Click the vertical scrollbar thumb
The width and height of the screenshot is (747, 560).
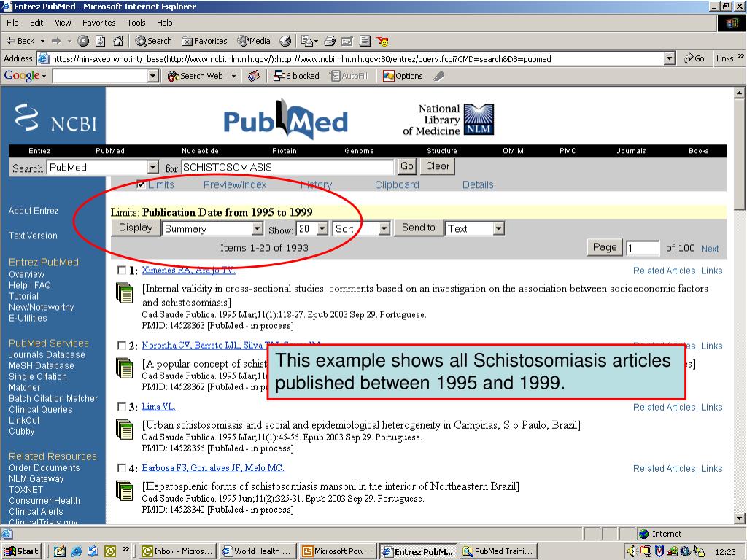point(740,154)
